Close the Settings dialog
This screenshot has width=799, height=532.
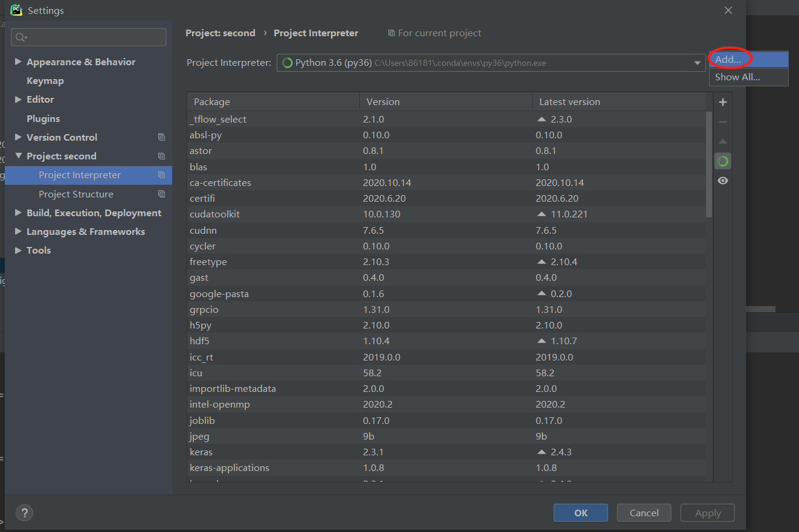click(x=728, y=10)
